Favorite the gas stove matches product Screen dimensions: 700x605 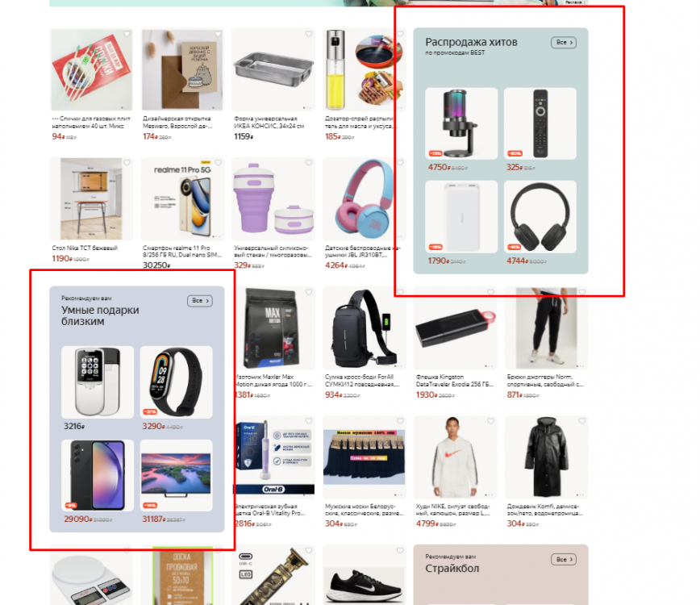127,34
